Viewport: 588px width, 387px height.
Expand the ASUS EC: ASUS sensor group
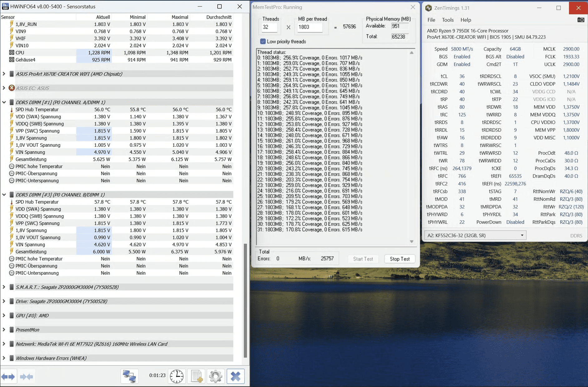[4, 88]
